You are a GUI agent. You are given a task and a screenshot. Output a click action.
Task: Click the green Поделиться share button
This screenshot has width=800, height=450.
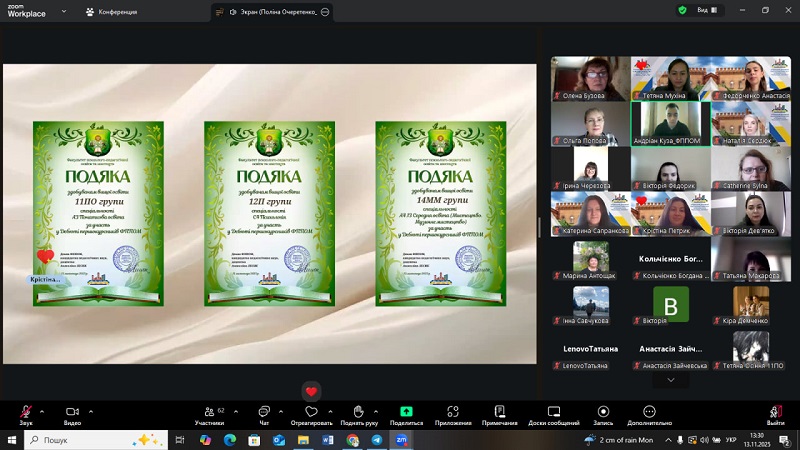406,412
